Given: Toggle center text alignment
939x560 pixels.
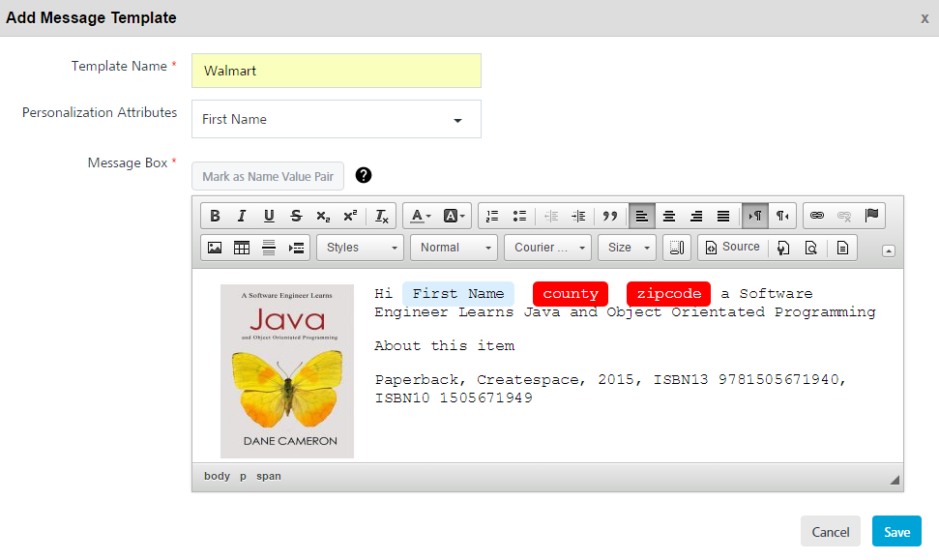Looking at the screenshot, I should pyautogui.click(x=669, y=216).
